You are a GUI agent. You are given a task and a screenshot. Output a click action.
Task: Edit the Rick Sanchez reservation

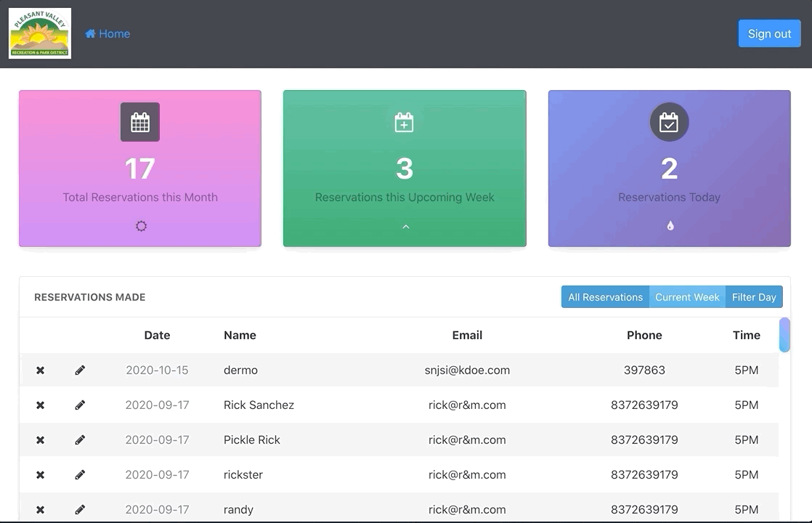click(80, 405)
